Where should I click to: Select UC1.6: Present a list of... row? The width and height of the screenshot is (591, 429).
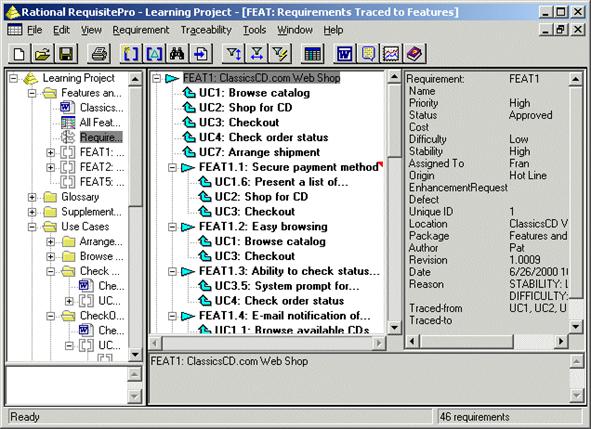tap(281, 182)
